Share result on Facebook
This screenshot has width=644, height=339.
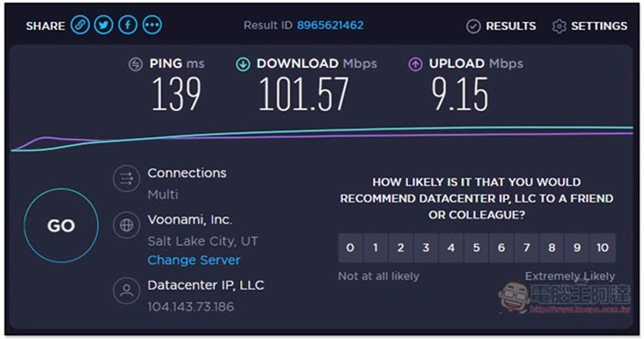pyautogui.click(x=128, y=25)
